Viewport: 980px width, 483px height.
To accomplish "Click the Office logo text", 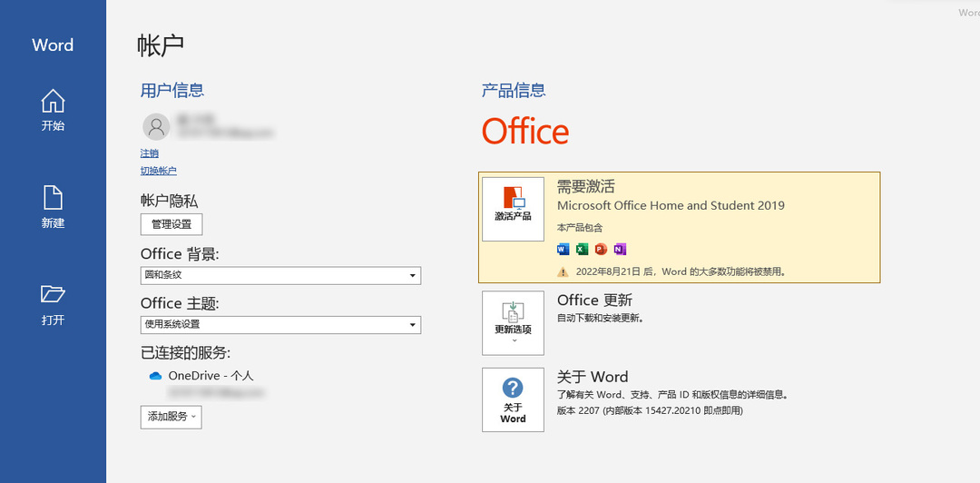I will pyautogui.click(x=525, y=132).
